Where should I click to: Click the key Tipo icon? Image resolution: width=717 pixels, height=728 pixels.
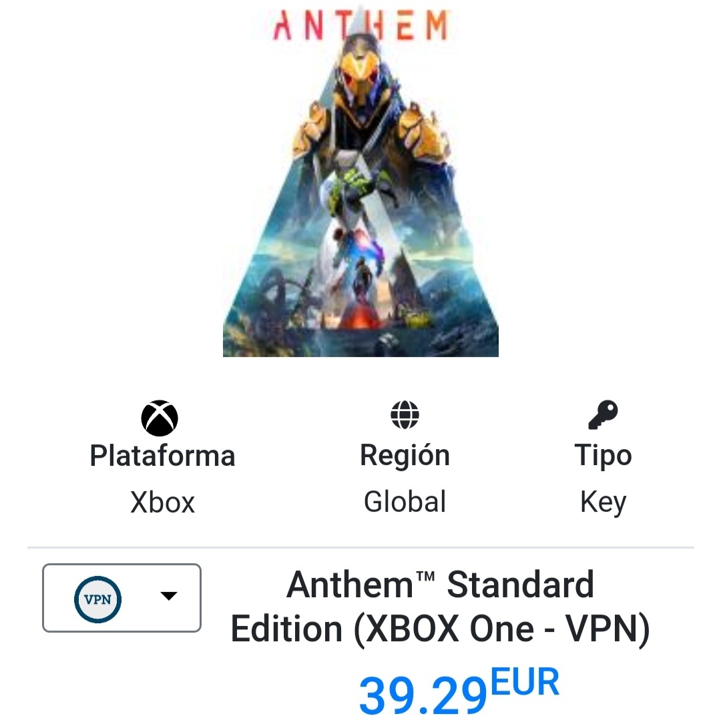(603, 414)
